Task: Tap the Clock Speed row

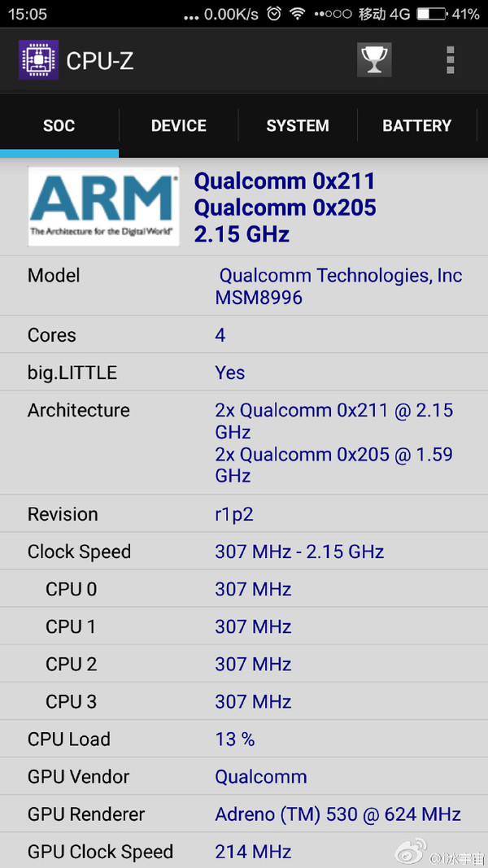Action: pos(244,552)
